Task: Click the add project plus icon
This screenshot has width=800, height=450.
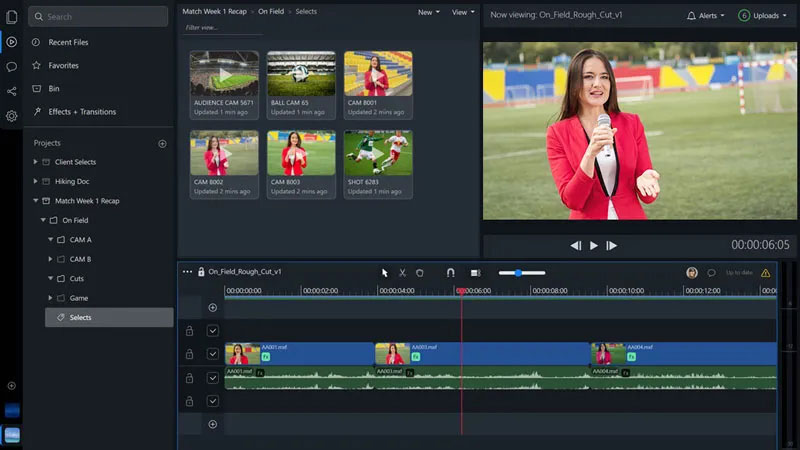Action: click(162, 143)
